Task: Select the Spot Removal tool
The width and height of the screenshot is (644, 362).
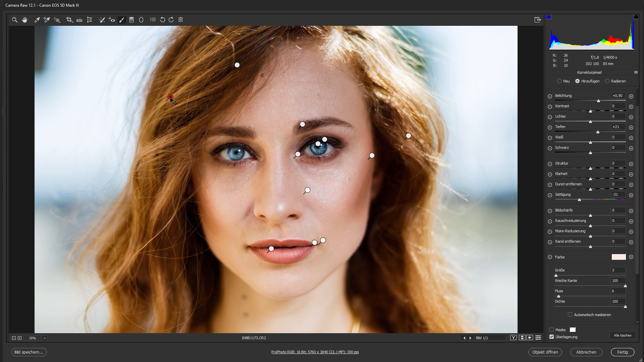Action: (102, 20)
